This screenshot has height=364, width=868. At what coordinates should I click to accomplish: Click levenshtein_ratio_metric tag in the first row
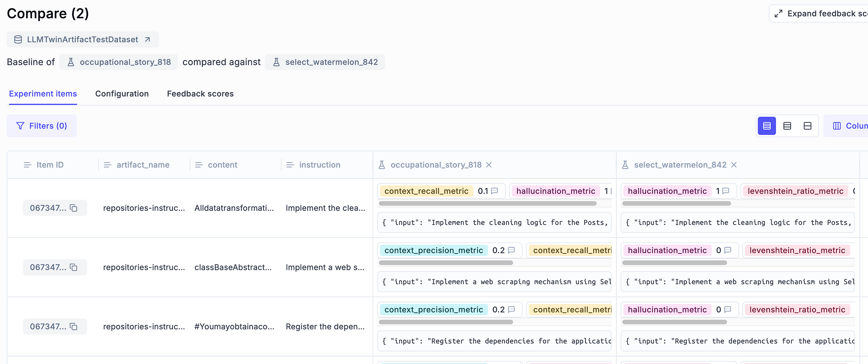pyautogui.click(x=796, y=191)
